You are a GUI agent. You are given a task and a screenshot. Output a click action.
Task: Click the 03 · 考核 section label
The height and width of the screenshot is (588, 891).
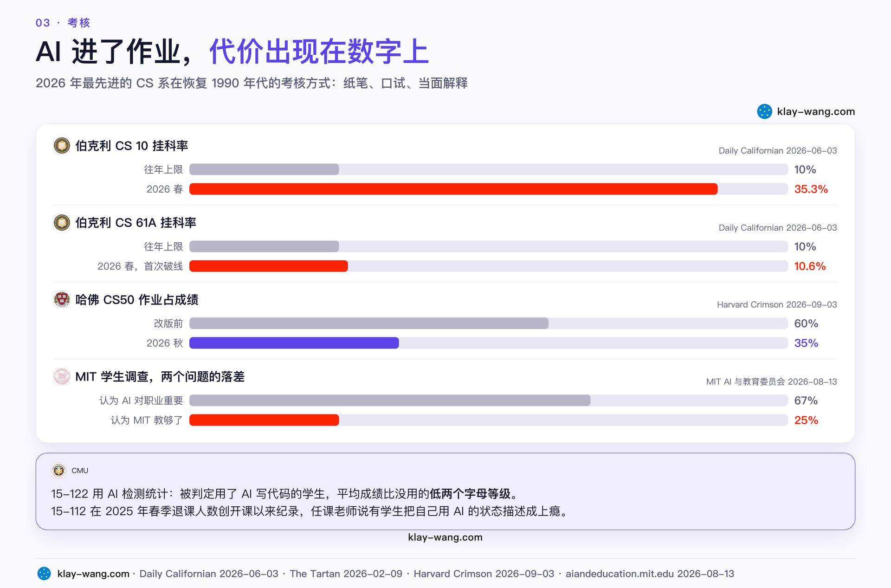point(63,23)
